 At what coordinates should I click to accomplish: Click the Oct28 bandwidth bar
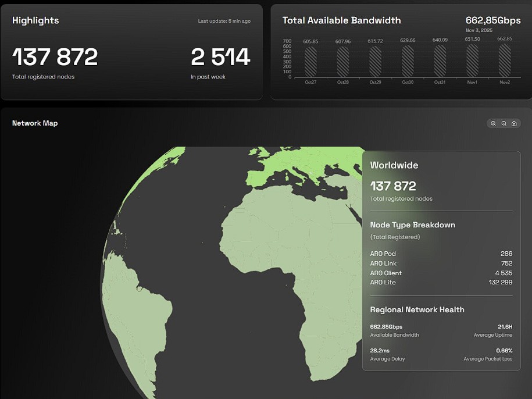(x=343, y=62)
